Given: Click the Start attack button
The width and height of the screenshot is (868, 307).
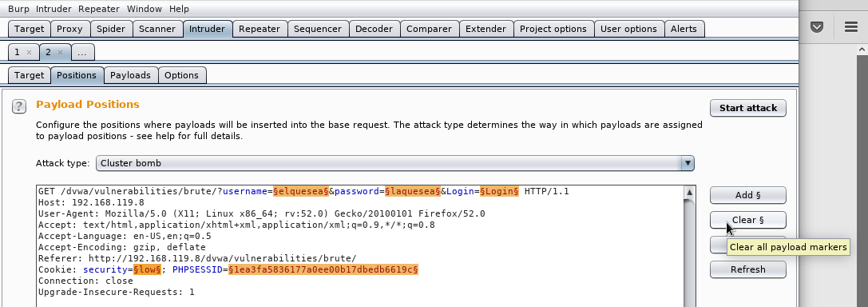Looking at the screenshot, I should tap(748, 108).
